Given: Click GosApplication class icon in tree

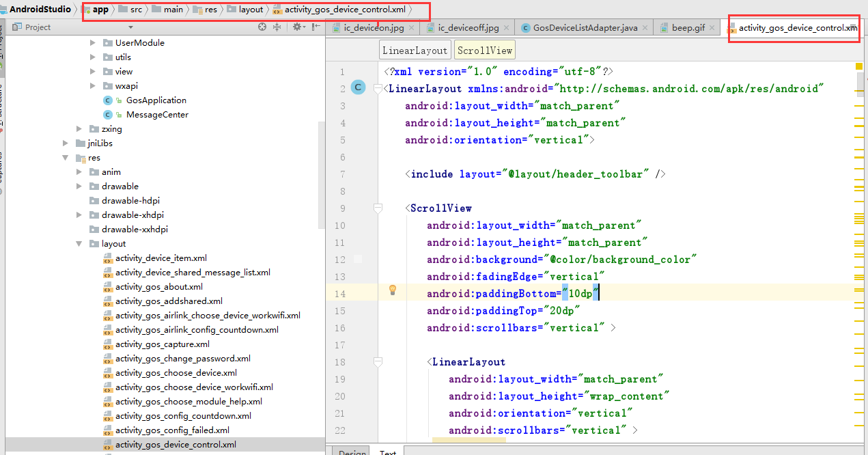Looking at the screenshot, I should (x=108, y=100).
